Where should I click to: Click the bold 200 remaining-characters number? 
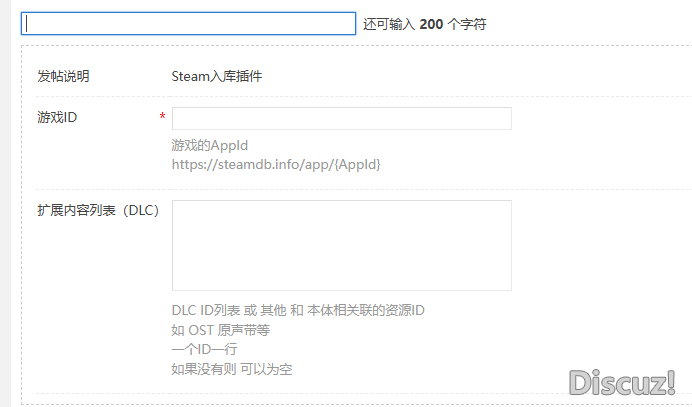(x=432, y=23)
